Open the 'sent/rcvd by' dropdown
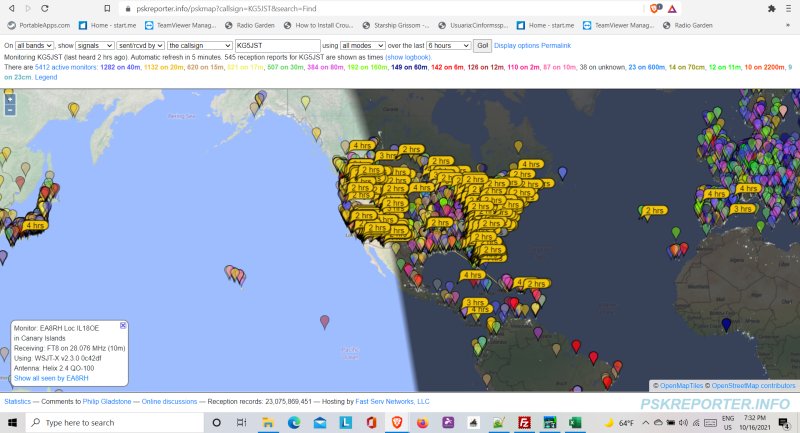Viewport: 800px width, 433px height. coord(140,45)
